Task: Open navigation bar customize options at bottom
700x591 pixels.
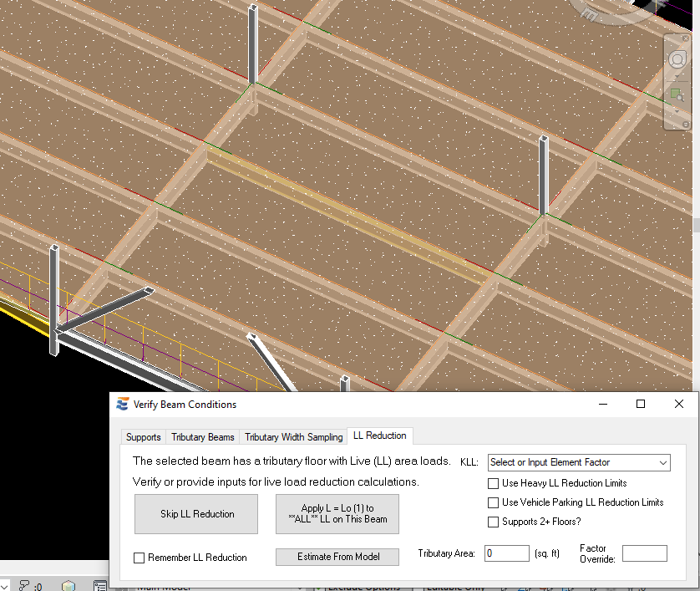Action: [x=686, y=125]
